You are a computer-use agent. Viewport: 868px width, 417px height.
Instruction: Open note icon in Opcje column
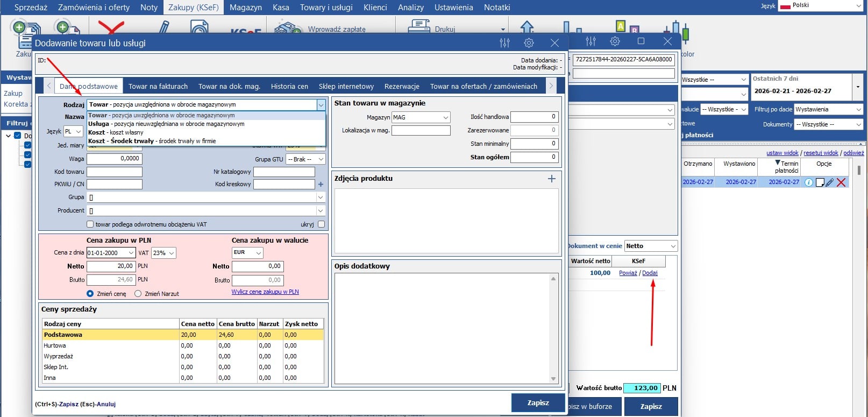coord(820,182)
